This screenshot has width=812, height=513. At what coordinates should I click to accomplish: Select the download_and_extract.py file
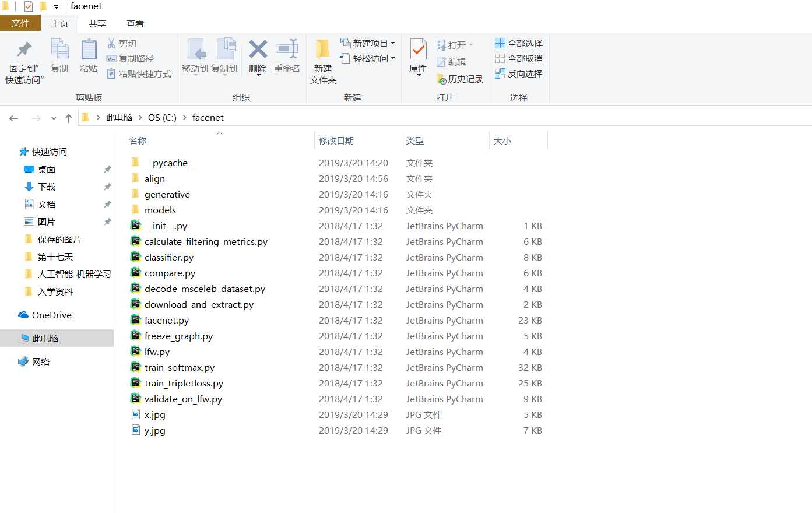(199, 304)
